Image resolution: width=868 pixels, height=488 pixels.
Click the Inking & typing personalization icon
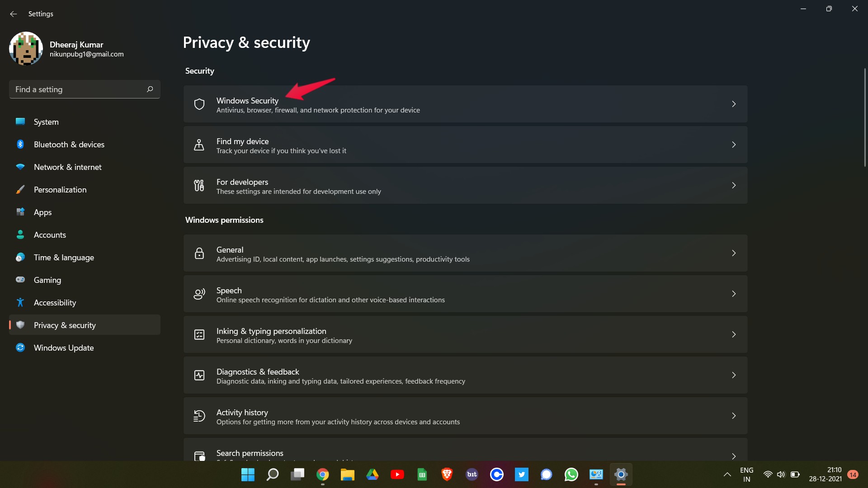pyautogui.click(x=199, y=334)
